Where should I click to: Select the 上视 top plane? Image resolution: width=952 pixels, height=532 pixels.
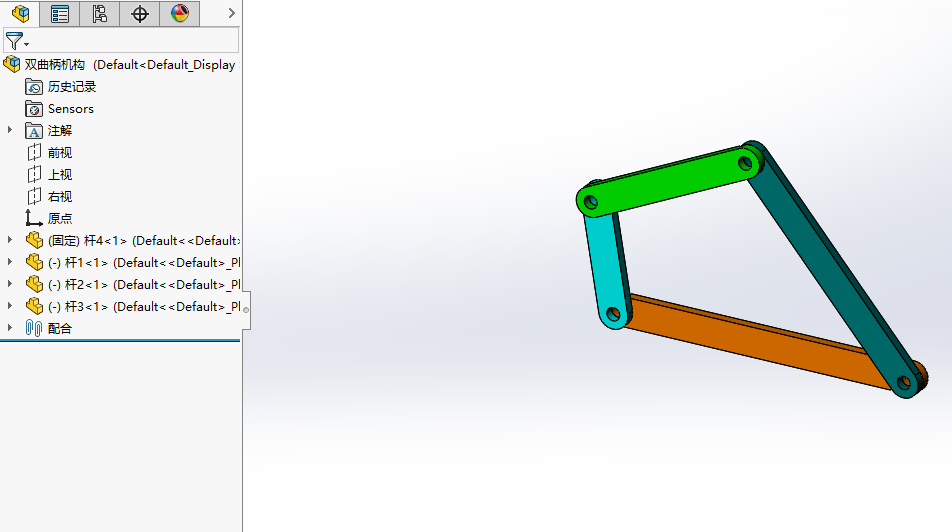[60, 174]
